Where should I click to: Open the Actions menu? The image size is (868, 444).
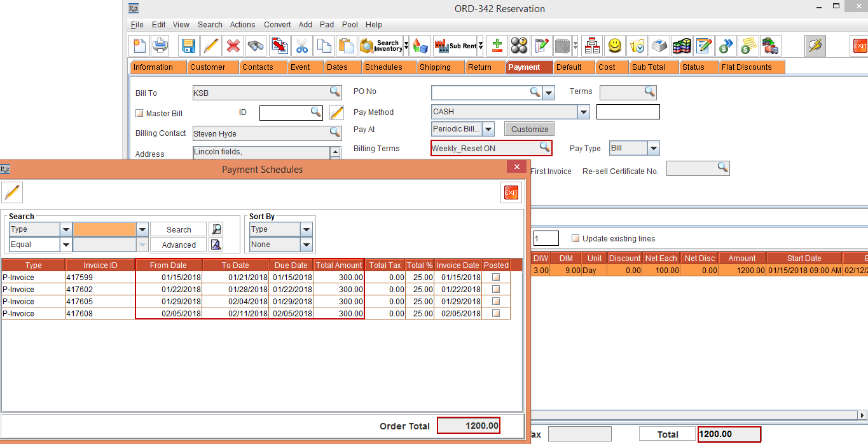(242, 25)
